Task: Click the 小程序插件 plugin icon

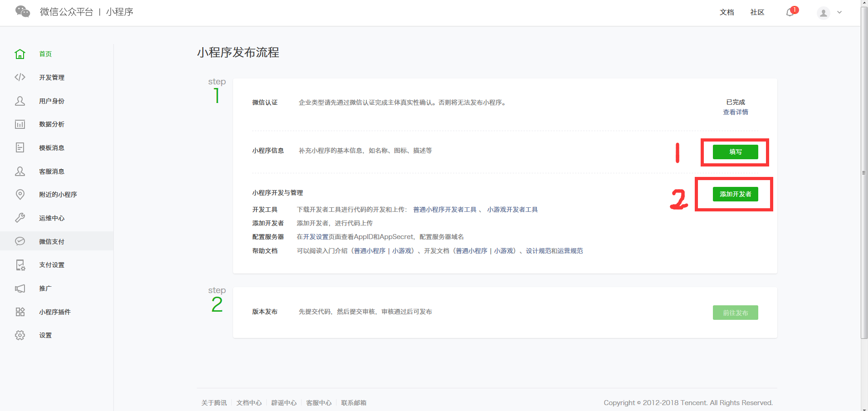Action: pyautogui.click(x=20, y=312)
